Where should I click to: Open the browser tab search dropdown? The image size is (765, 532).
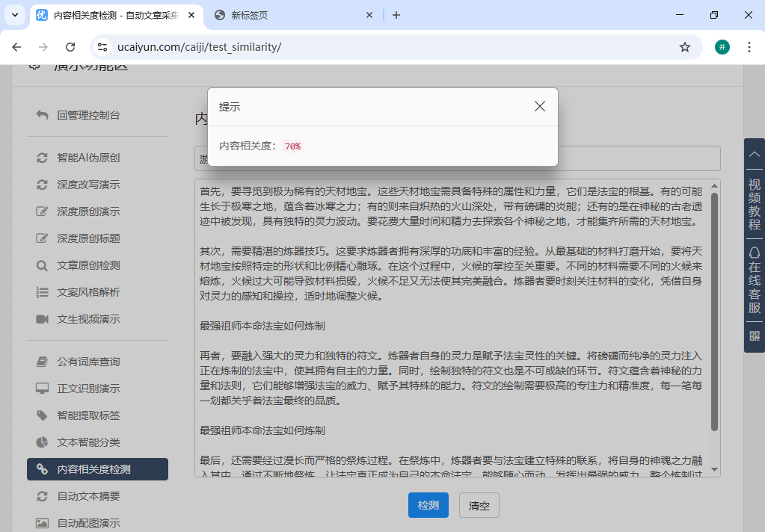point(15,15)
